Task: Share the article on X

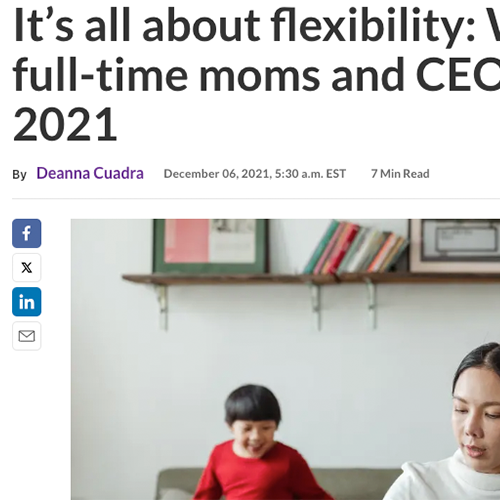Action: [x=27, y=267]
